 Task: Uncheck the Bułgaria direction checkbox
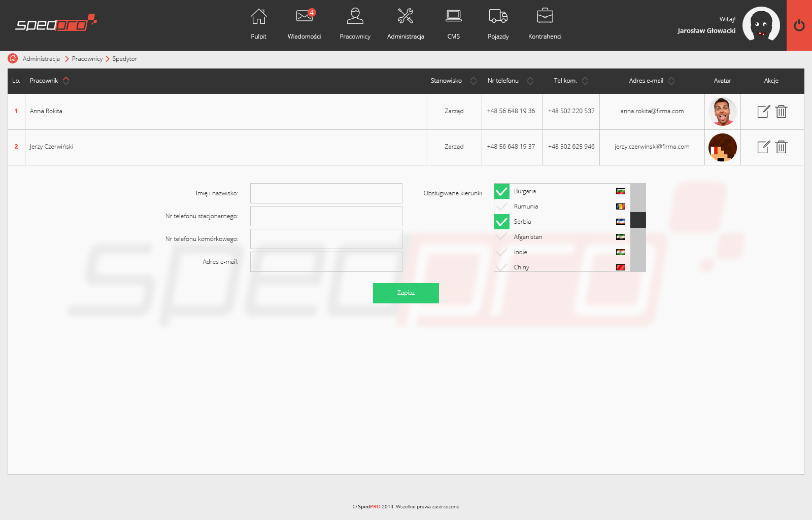pos(502,191)
